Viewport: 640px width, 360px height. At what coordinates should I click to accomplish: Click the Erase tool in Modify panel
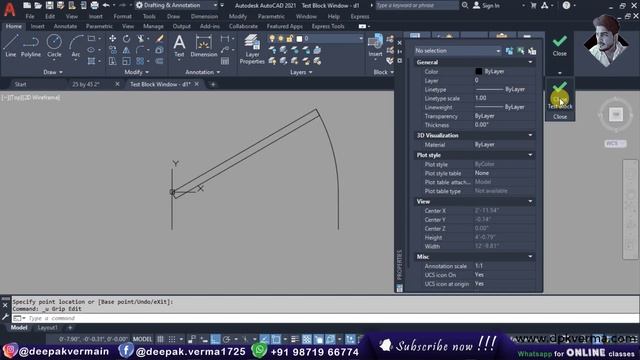(159, 38)
